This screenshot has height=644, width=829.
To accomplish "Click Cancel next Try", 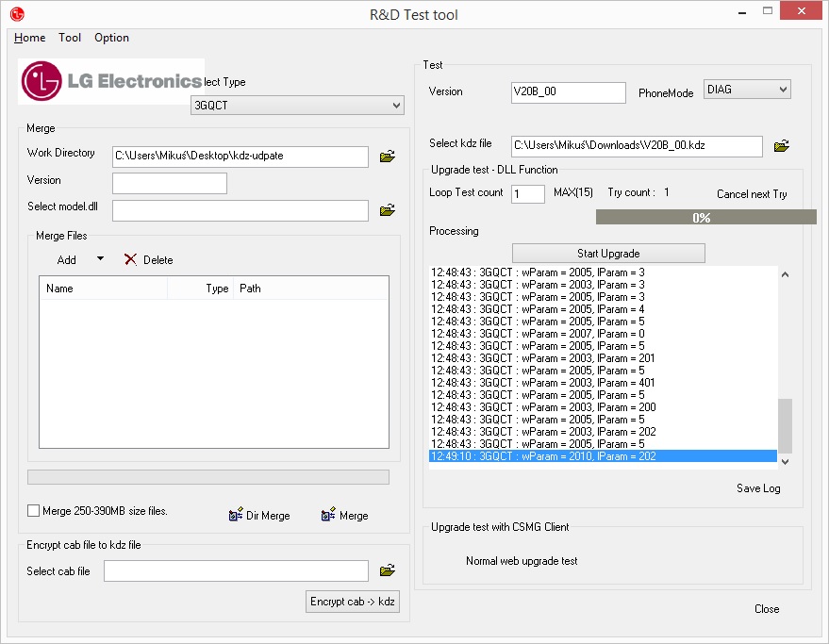I will click(752, 194).
